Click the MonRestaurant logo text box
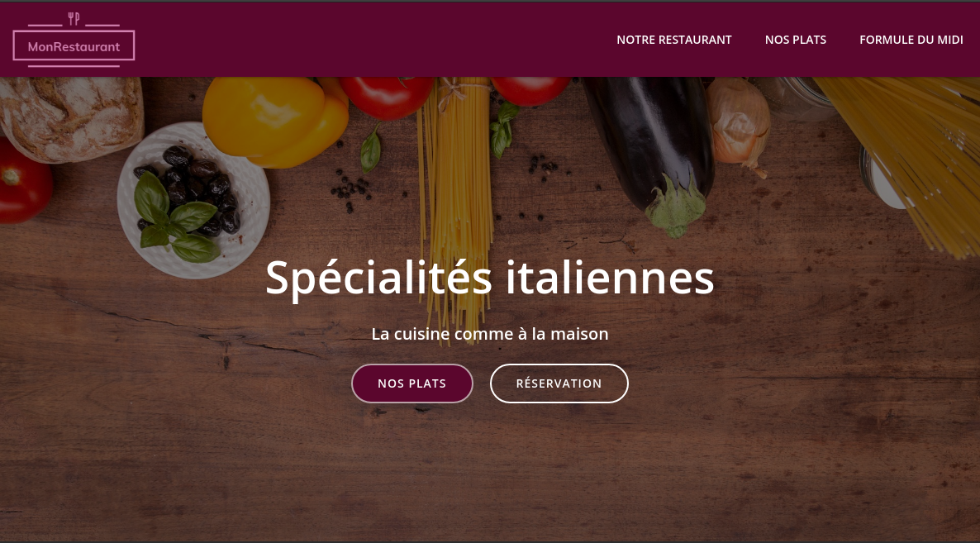This screenshot has height=543, width=980. point(74,46)
